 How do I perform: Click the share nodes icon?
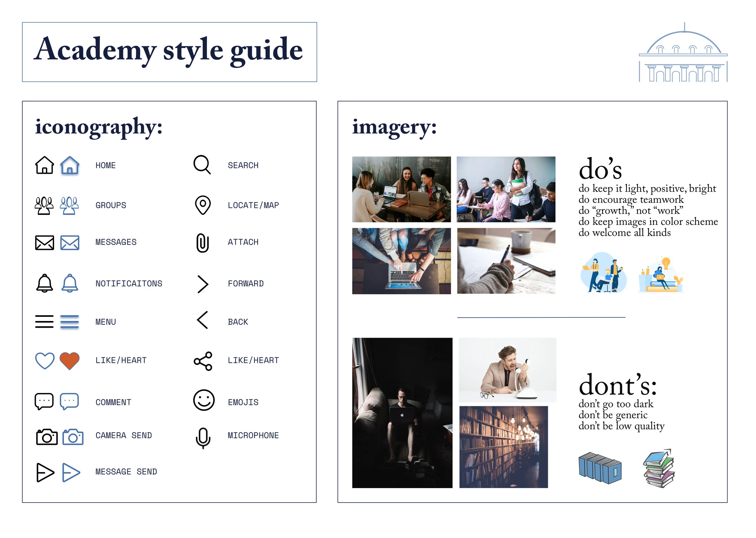203,361
